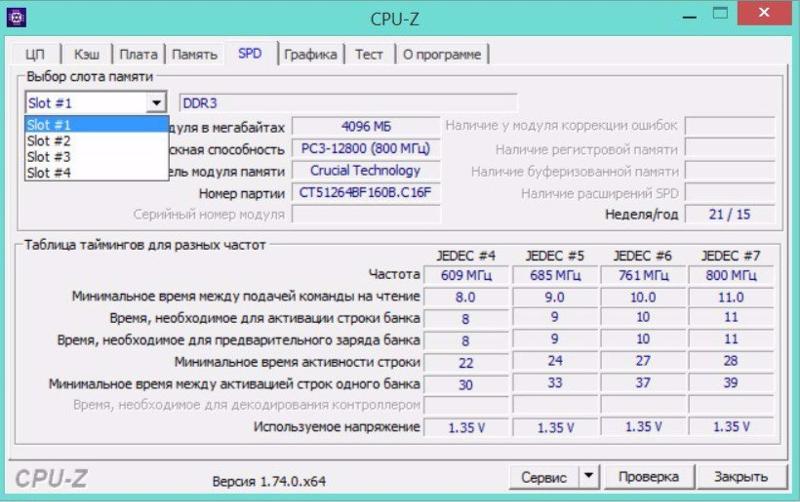Switch to the Кэш tab
This screenshot has width=800, height=502.
pos(86,54)
